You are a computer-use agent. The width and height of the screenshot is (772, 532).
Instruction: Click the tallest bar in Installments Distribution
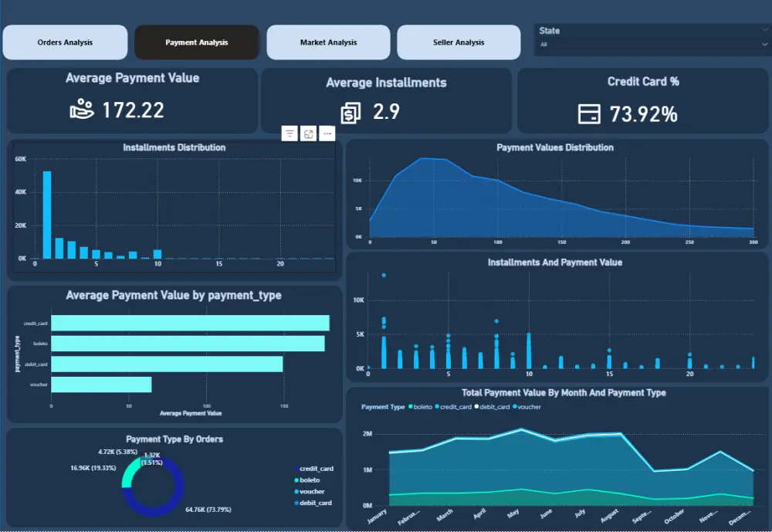pyautogui.click(x=47, y=215)
